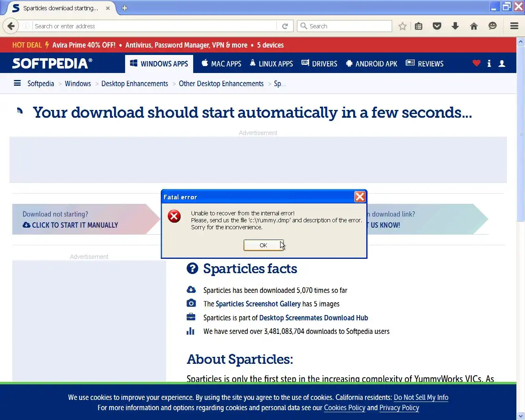
Task: Open the browser hamburger menu
Action: [x=514, y=26]
